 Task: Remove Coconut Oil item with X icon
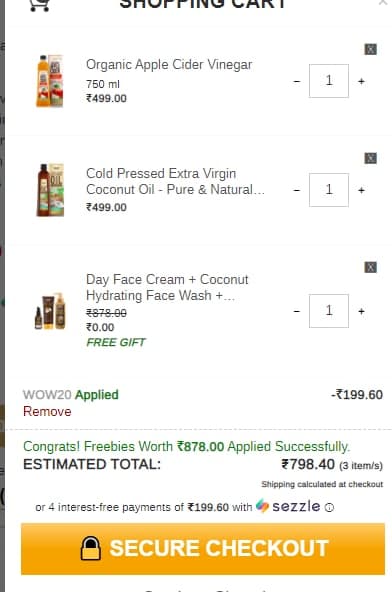[370, 158]
